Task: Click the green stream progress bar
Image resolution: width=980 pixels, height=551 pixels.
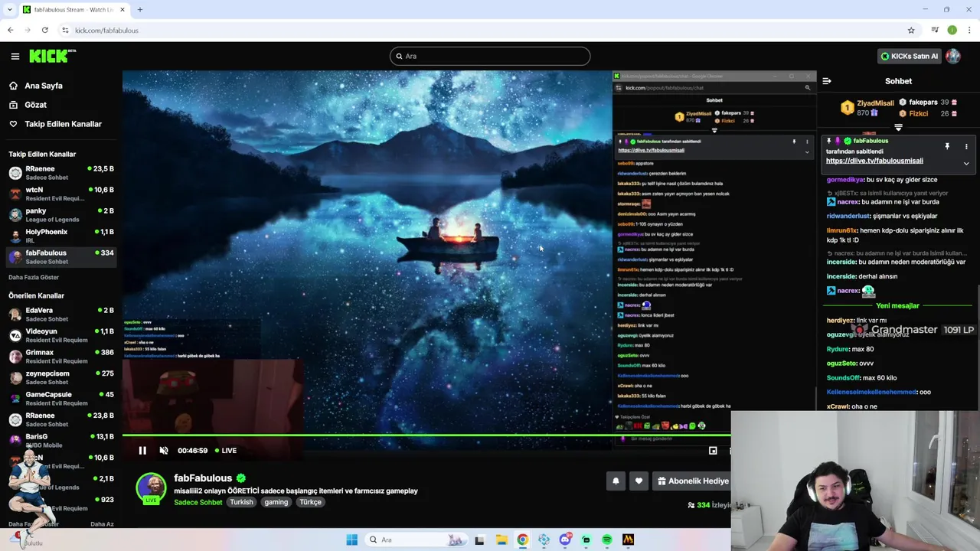Action: pos(426,435)
